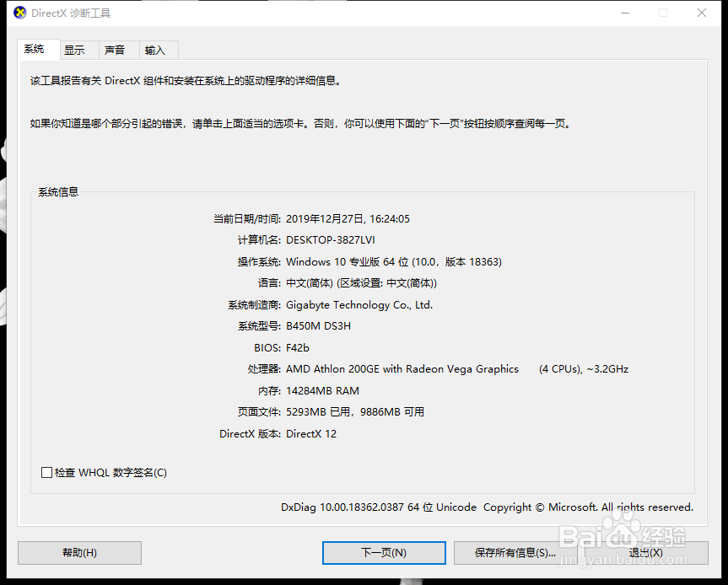The width and height of the screenshot is (728, 585).
Task: Select AMD Athlon 200GE processor text
Action: click(x=402, y=369)
